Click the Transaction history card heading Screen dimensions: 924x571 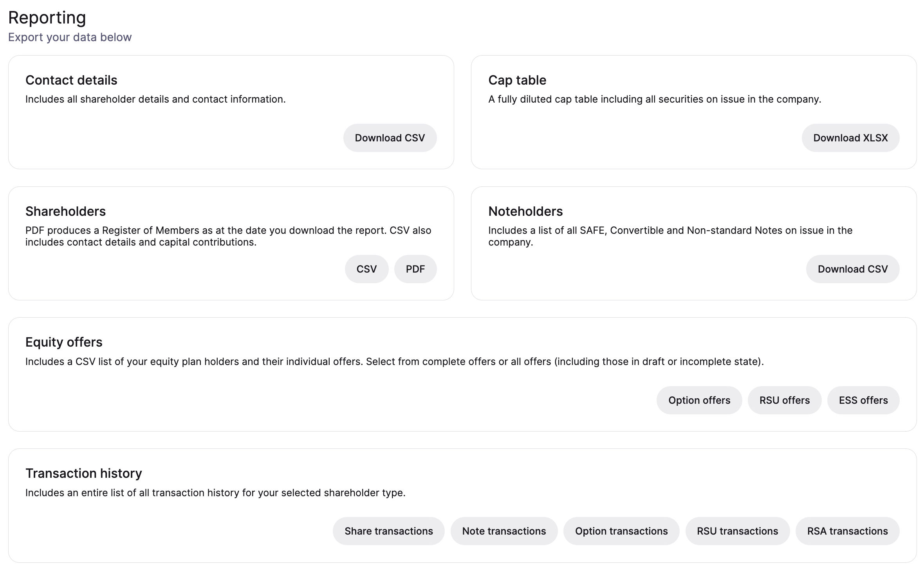tap(83, 473)
